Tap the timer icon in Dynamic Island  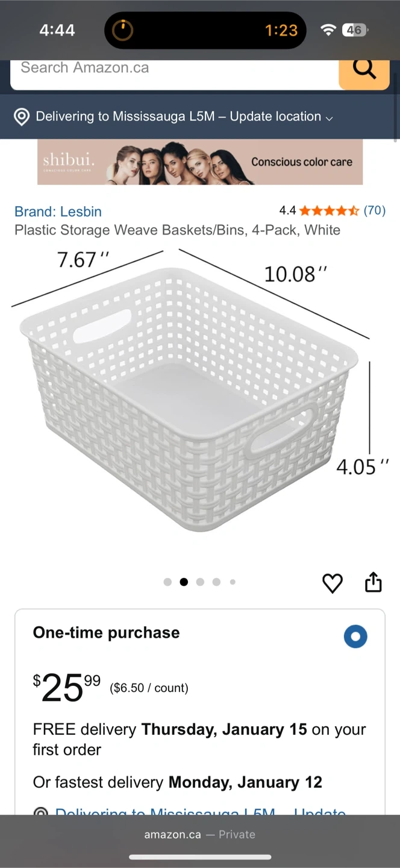[123, 30]
